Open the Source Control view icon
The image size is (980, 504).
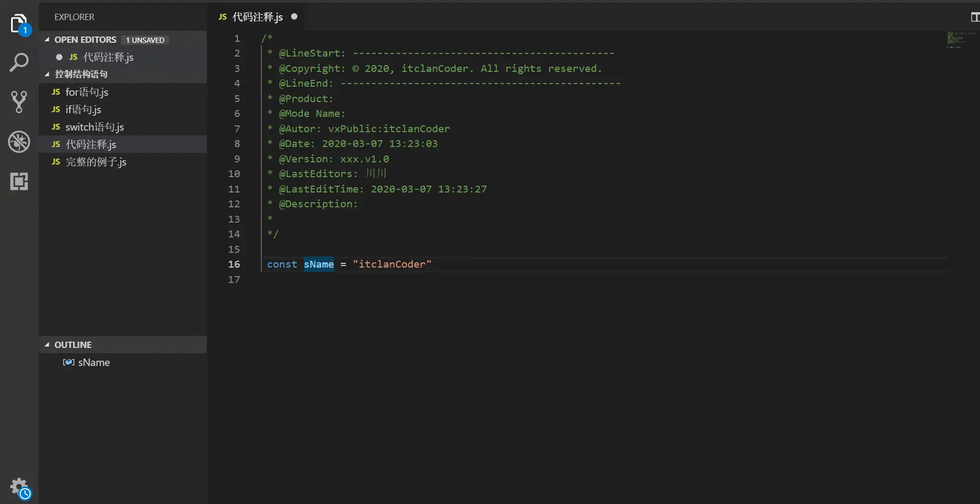coord(19,102)
